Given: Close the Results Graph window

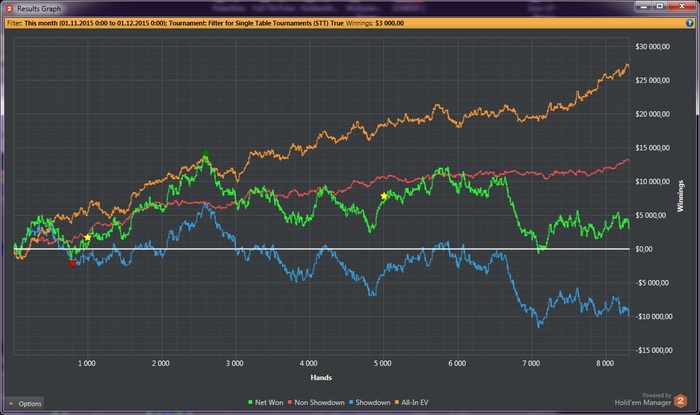Looking at the screenshot, I should 682,6.
